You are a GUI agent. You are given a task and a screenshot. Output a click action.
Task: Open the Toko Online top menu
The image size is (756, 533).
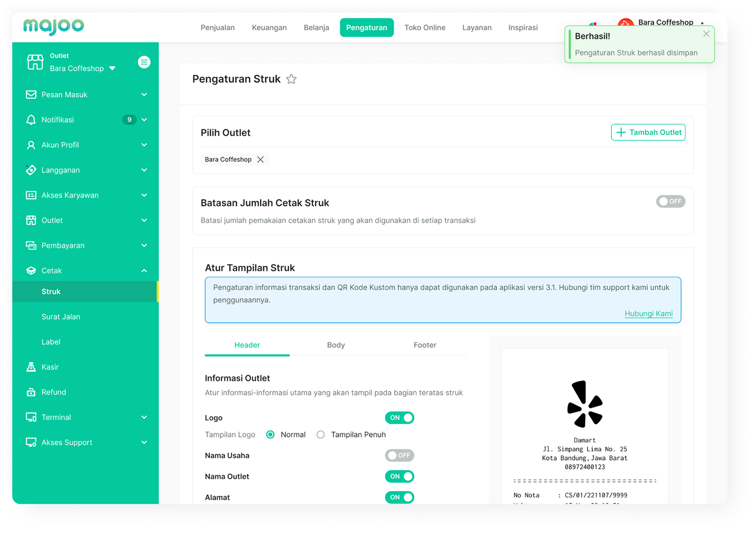tap(425, 28)
